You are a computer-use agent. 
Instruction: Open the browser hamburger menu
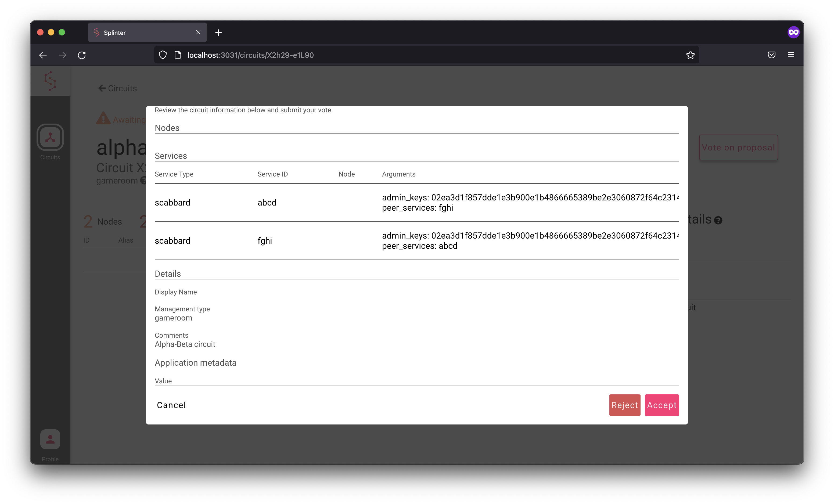click(791, 55)
